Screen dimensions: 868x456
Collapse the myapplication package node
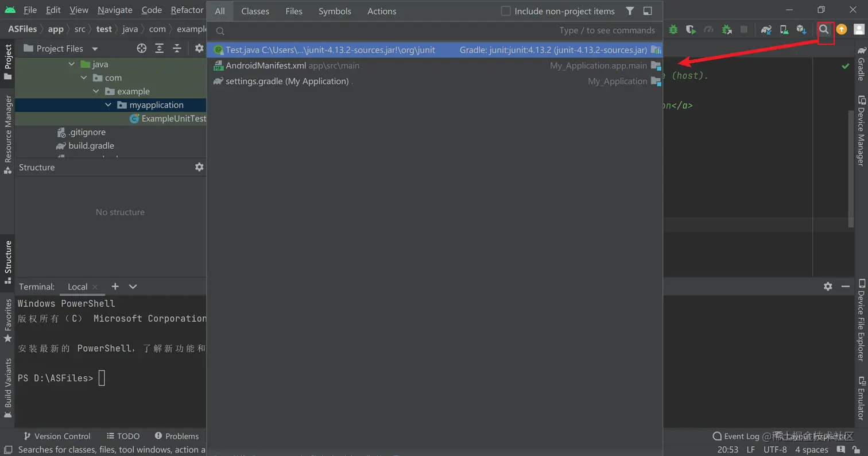108,105
